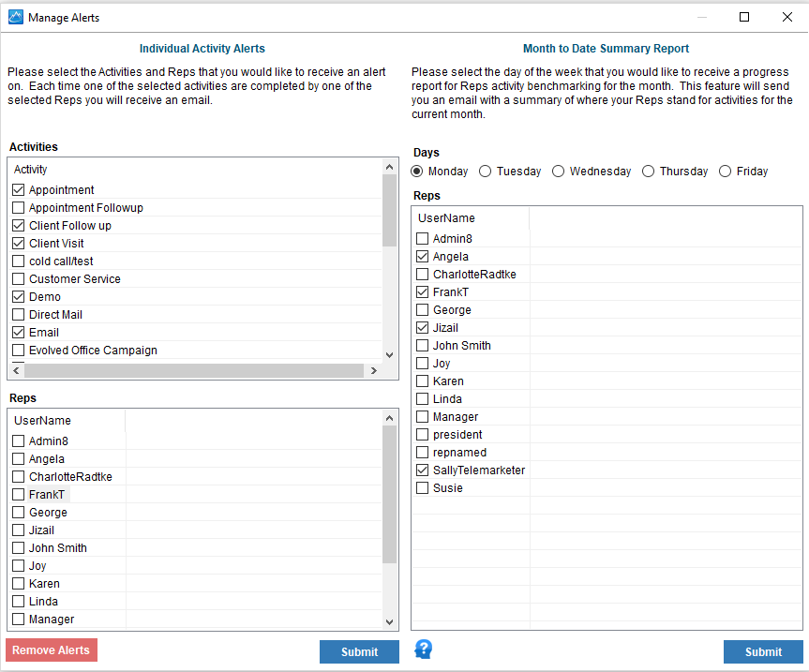Check Manager in the summary report Reps
This screenshot has width=809, height=672.
tap(423, 416)
